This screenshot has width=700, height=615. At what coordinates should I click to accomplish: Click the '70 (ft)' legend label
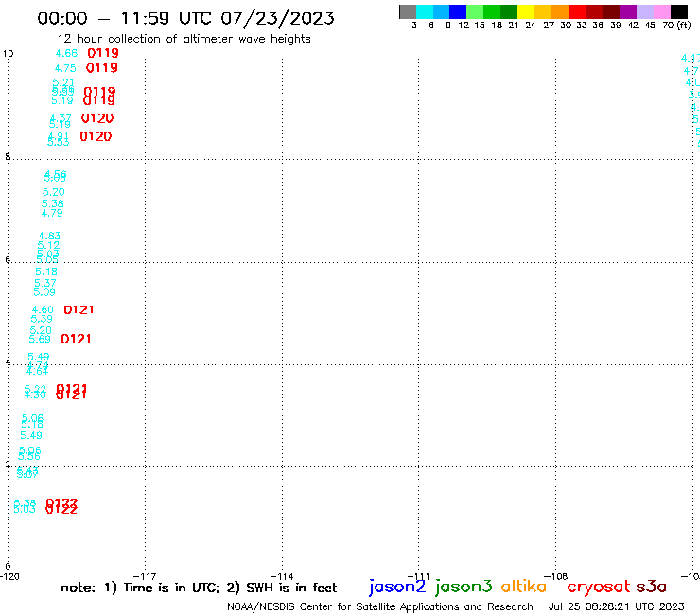pos(676,26)
